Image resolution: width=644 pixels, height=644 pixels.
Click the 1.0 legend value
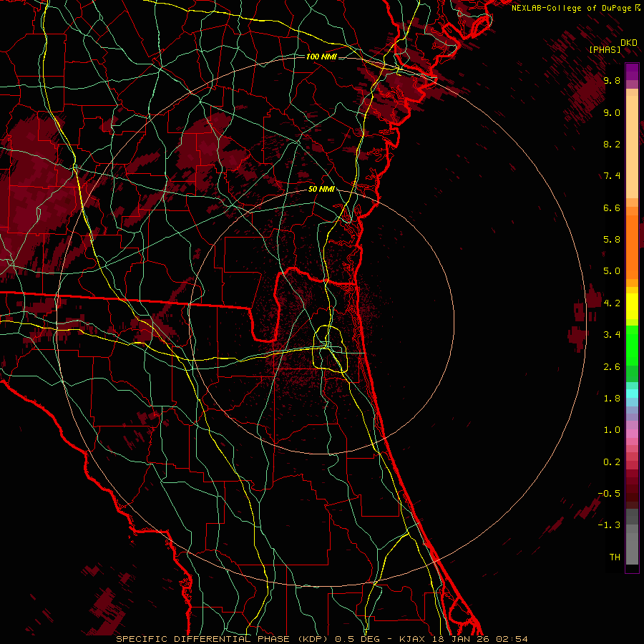click(x=612, y=431)
